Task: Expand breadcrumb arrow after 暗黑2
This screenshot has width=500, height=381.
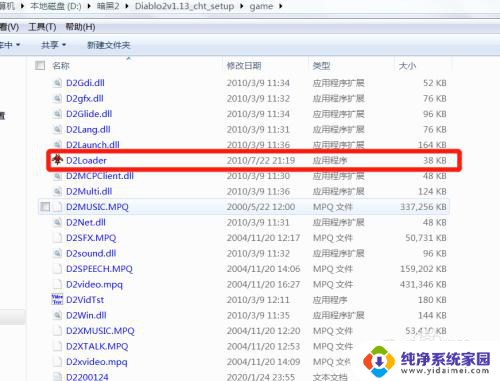Action: [x=127, y=6]
